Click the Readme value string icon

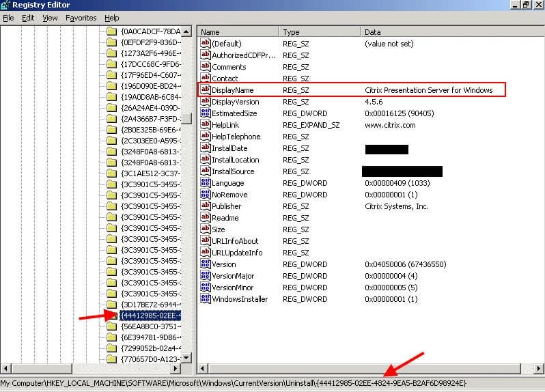pyautogui.click(x=206, y=217)
